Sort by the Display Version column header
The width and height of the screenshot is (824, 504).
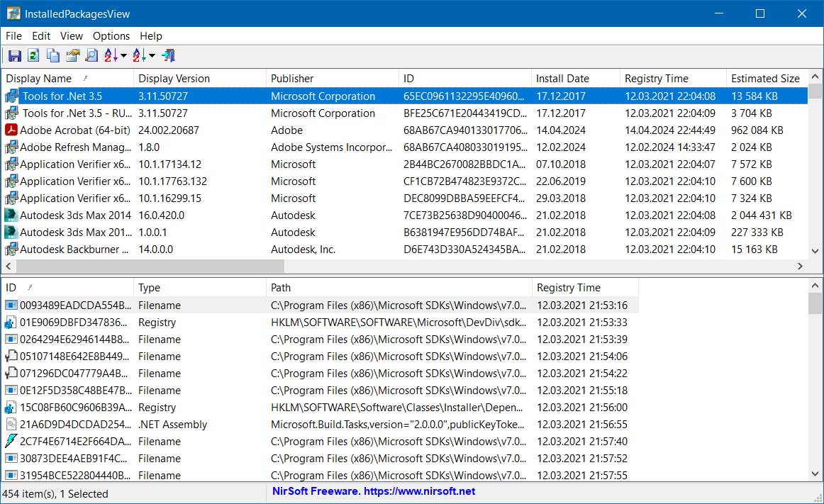tap(200, 78)
